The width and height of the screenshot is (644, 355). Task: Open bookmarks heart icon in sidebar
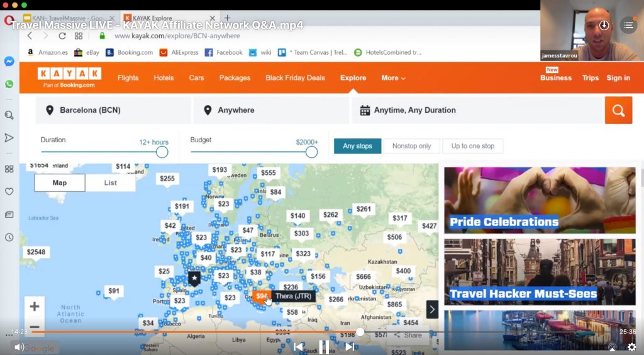coord(9,191)
